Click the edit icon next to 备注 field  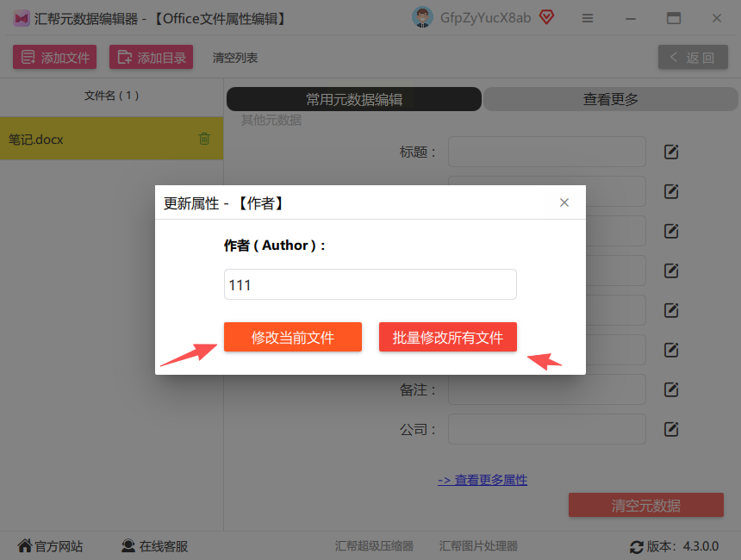coord(671,389)
